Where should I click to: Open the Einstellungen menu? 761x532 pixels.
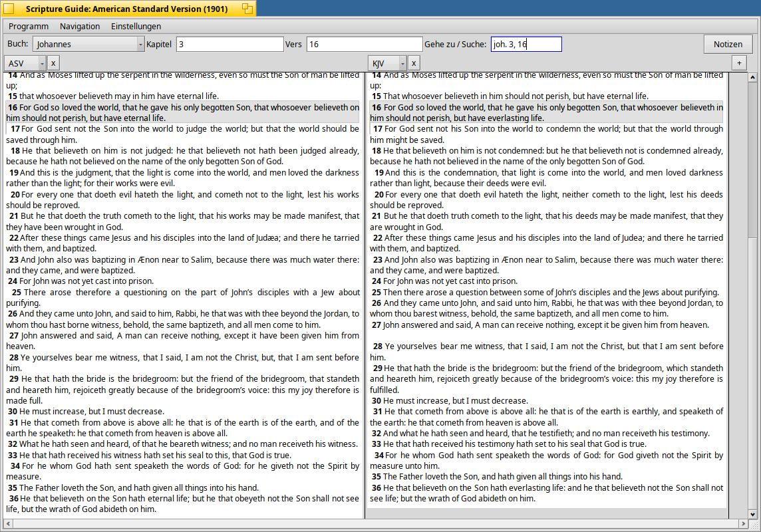pyautogui.click(x=136, y=26)
